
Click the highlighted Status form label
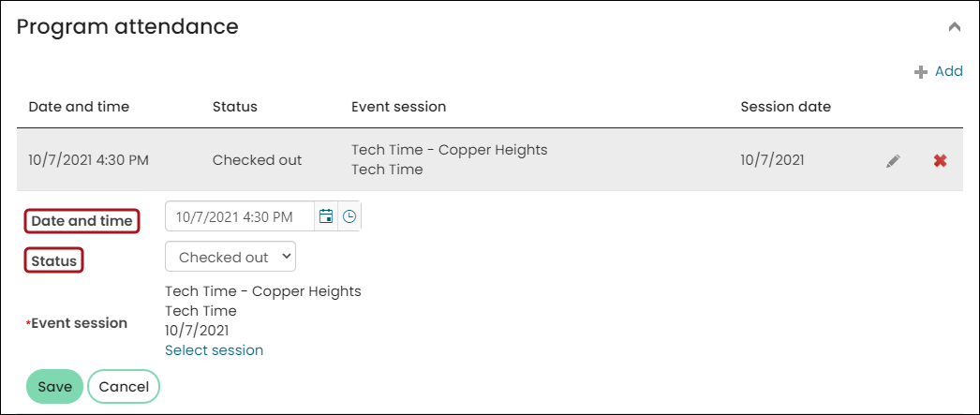click(53, 260)
